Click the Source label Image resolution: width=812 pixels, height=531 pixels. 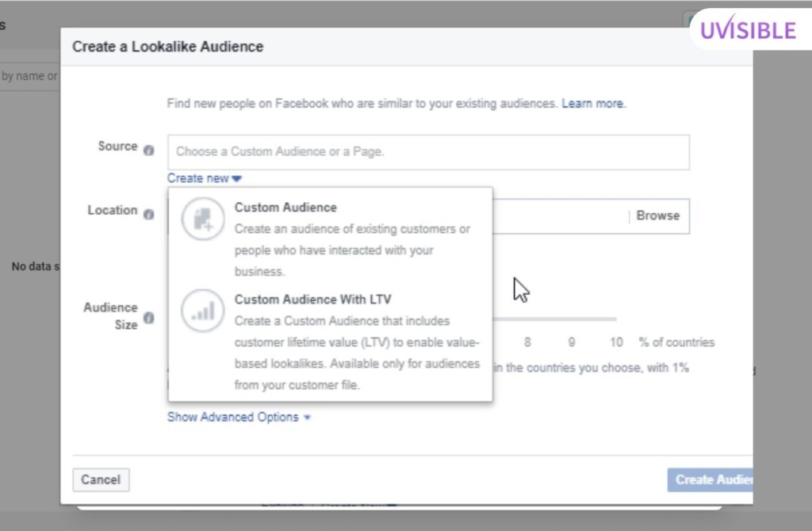(x=117, y=147)
